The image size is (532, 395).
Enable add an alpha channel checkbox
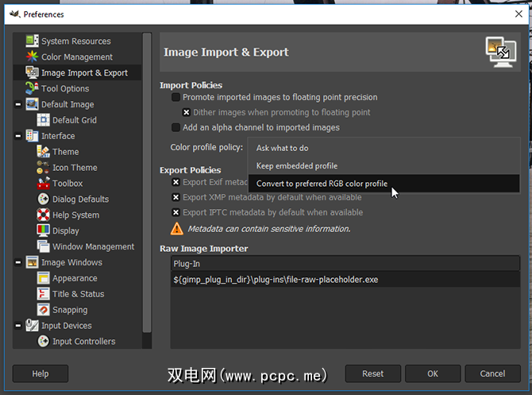(x=175, y=127)
